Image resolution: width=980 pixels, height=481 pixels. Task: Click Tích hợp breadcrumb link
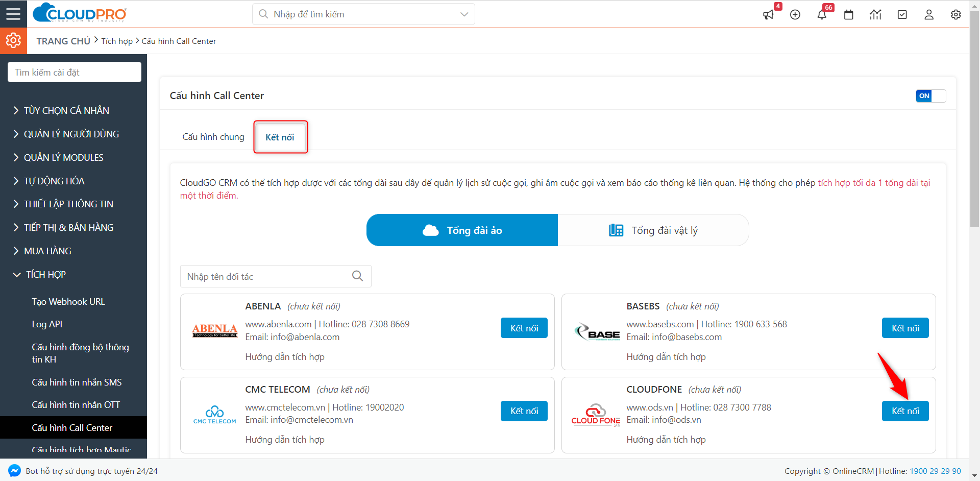pyautogui.click(x=117, y=41)
